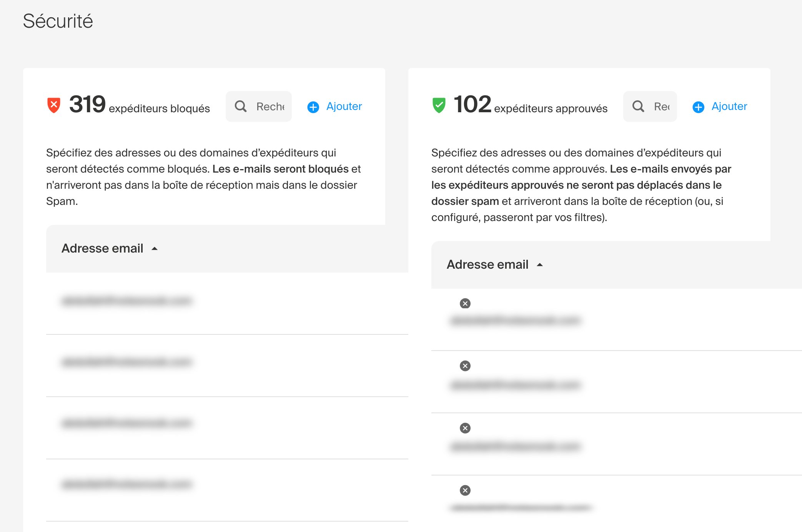Viewport: 802px width, 532px height.
Task: Add a blocked sender via Ajouter
Action: click(x=335, y=106)
